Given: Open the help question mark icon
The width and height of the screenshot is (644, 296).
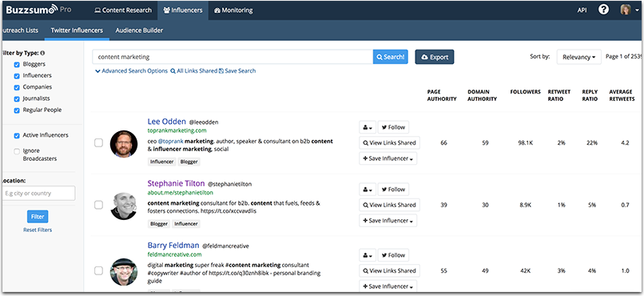Looking at the screenshot, I should [x=603, y=10].
